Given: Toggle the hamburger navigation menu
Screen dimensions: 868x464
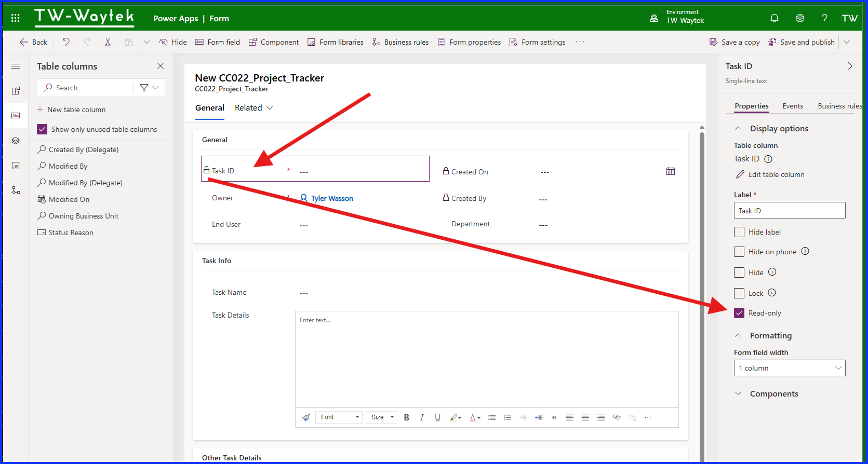Looking at the screenshot, I should tap(16, 66).
